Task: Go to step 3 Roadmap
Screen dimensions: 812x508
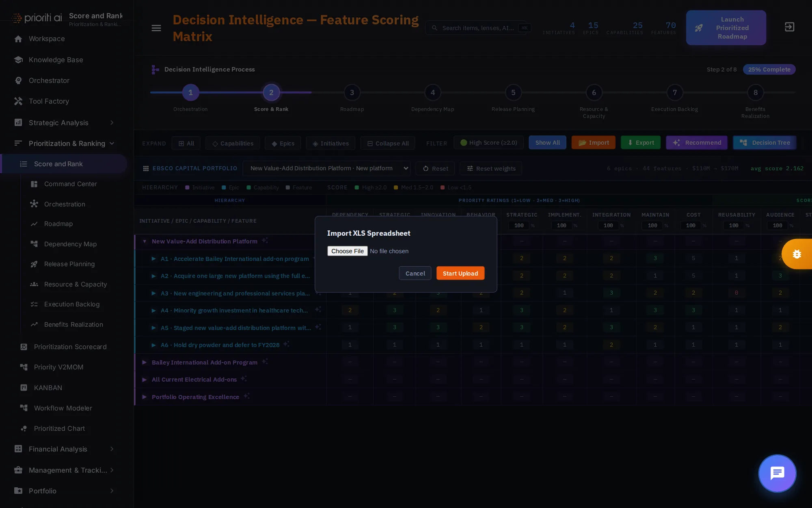Action: coord(352,93)
